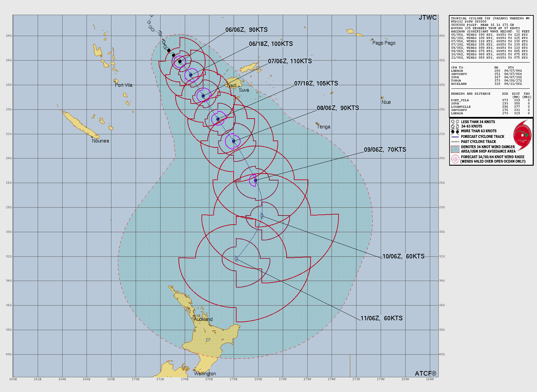Click the '11/06Z, 60KTS' forecast label
Viewport: 537px width, 392px height.
tap(381, 318)
